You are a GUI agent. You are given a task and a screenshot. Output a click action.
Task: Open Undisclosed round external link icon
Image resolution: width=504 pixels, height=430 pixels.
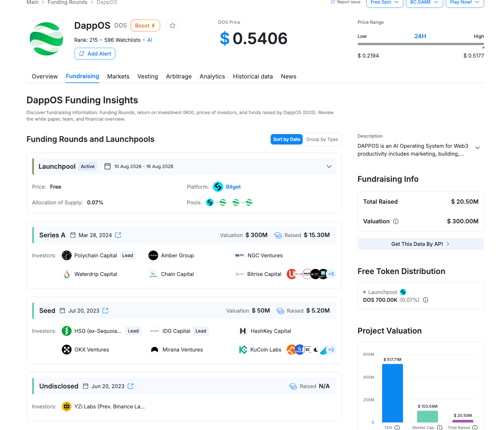[131, 386]
